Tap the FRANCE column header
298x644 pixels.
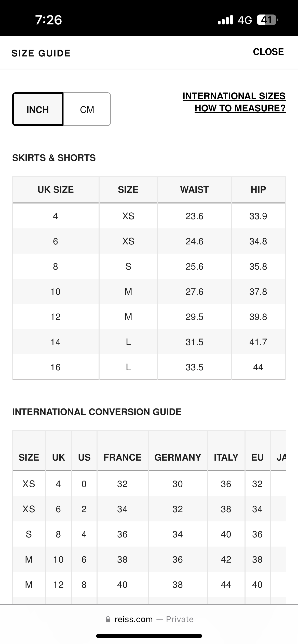tap(123, 457)
